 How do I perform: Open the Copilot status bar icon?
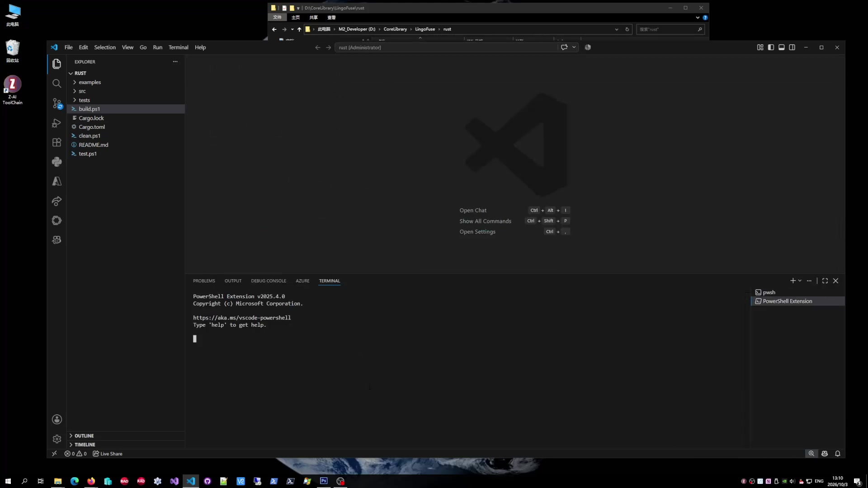coord(824,454)
